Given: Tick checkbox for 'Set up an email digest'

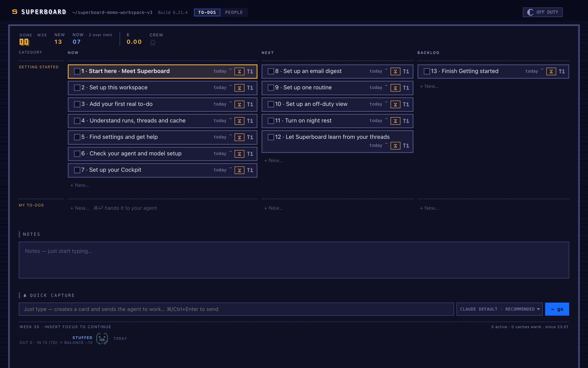Looking at the screenshot, I should [271, 71].
